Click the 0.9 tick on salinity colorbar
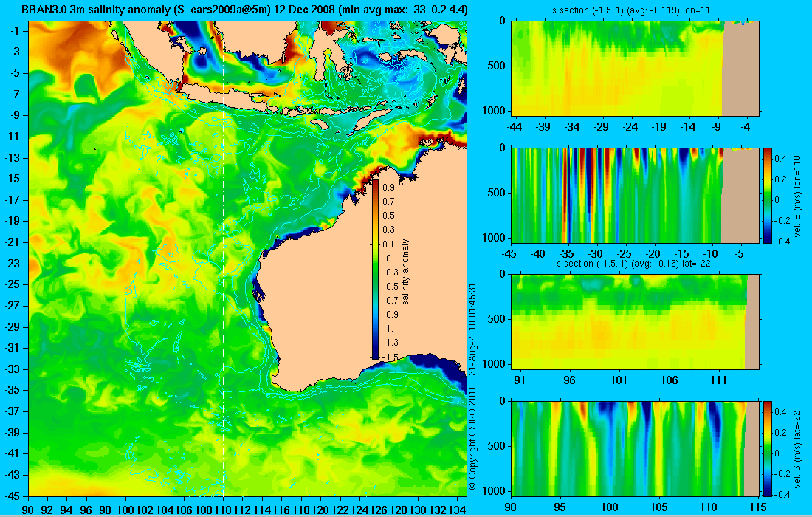This screenshot has height=517, width=812. pyautogui.click(x=388, y=187)
